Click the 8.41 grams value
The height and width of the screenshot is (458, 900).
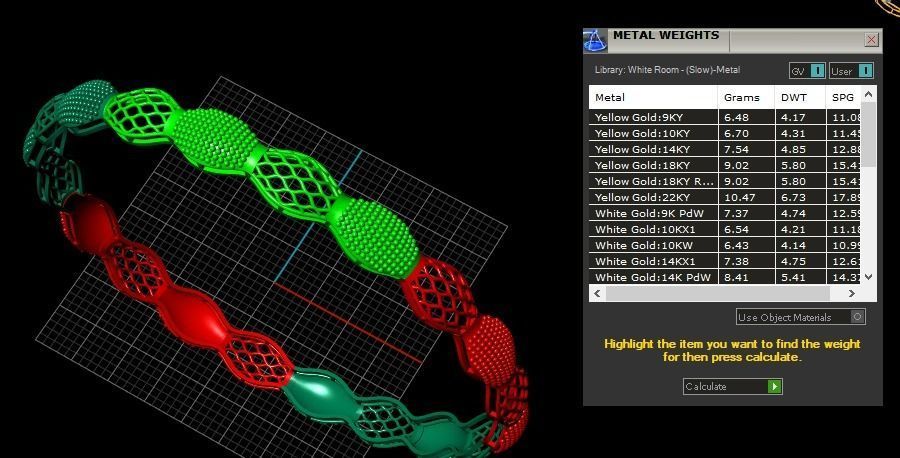pos(736,277)
